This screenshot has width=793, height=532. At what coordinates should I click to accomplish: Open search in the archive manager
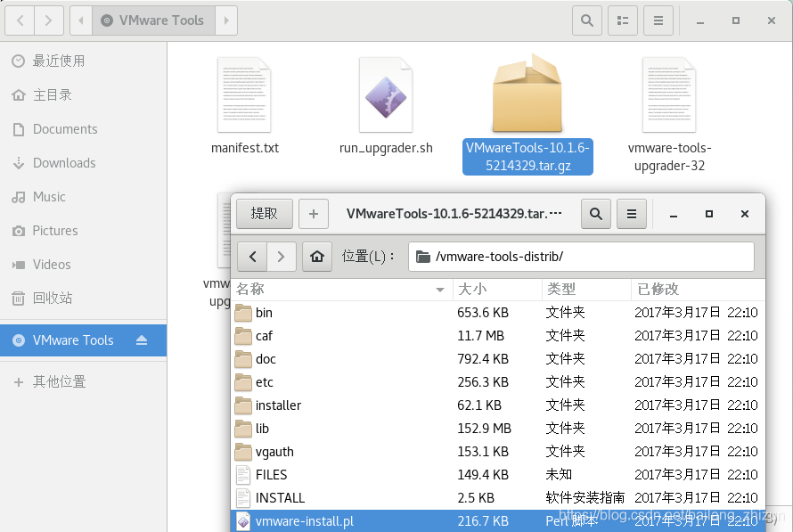pos(596,214)
